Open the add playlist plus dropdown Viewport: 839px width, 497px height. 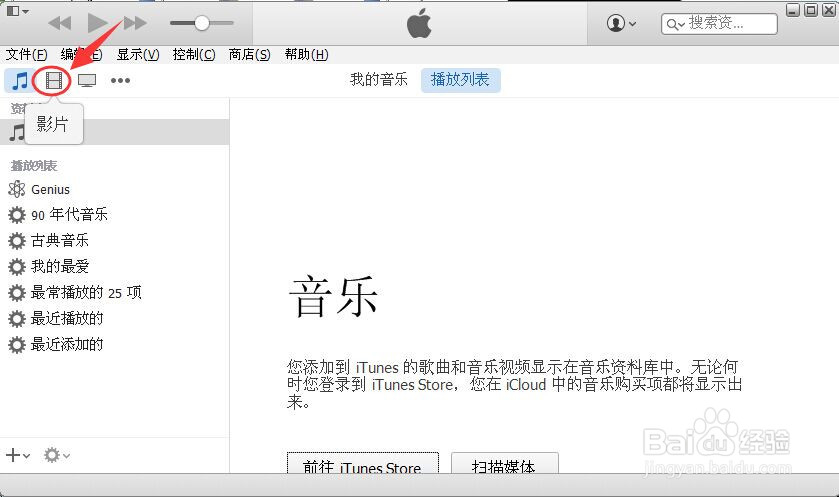click(18, 455)
